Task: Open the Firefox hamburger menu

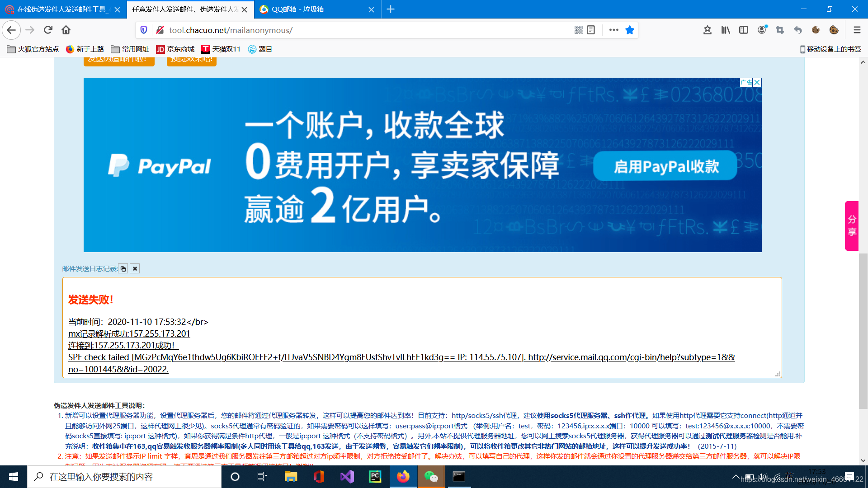Action: tap(857, 30)
